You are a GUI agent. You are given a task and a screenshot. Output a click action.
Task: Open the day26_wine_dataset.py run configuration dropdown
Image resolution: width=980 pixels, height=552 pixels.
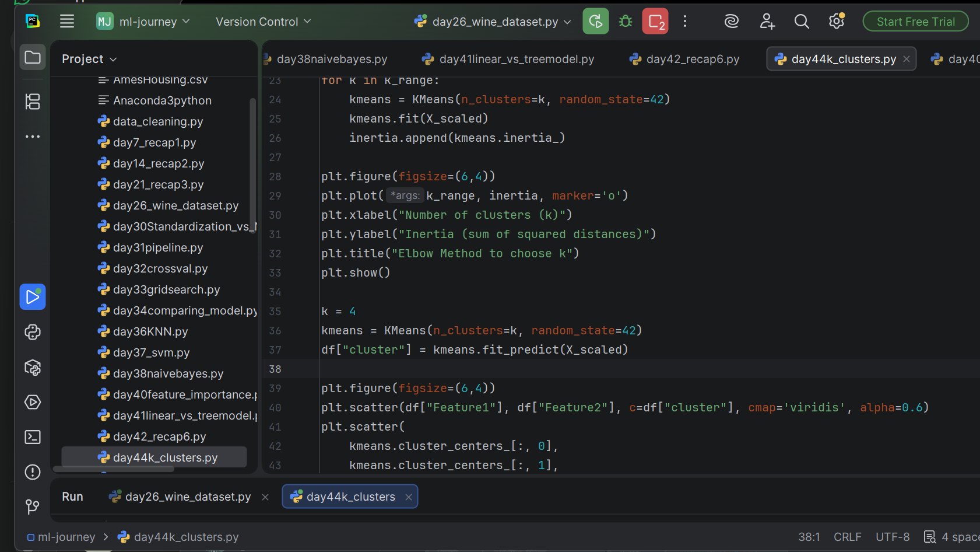point(493,22)
